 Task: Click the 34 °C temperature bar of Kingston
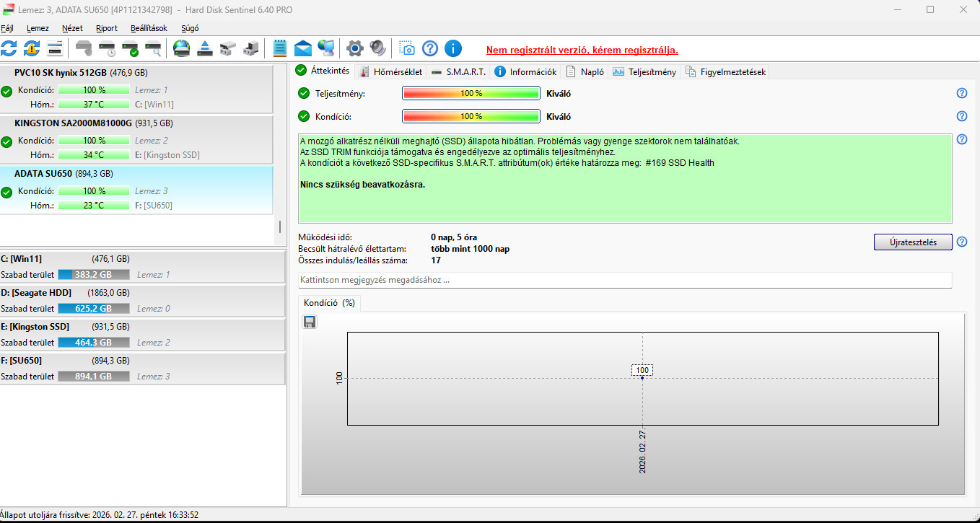tap(94, 154)
